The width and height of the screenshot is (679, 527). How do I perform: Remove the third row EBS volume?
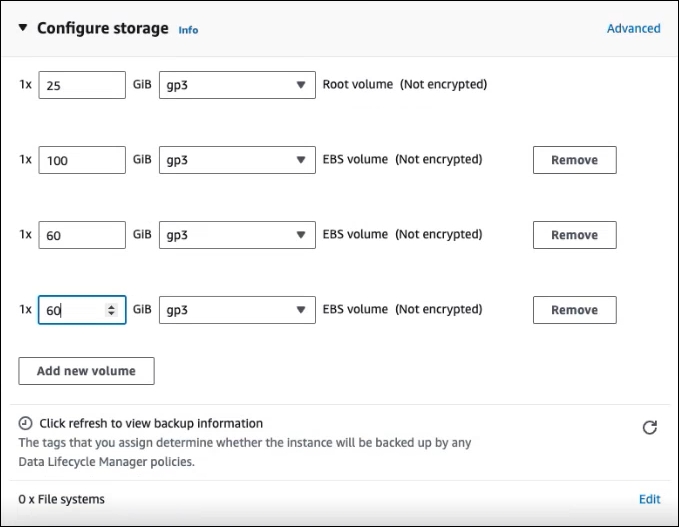coord(574,235)
